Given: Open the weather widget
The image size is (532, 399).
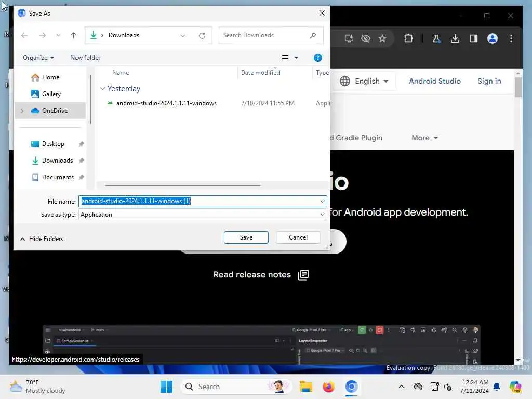Looking at the screenshot, I should tap(37, 387).
